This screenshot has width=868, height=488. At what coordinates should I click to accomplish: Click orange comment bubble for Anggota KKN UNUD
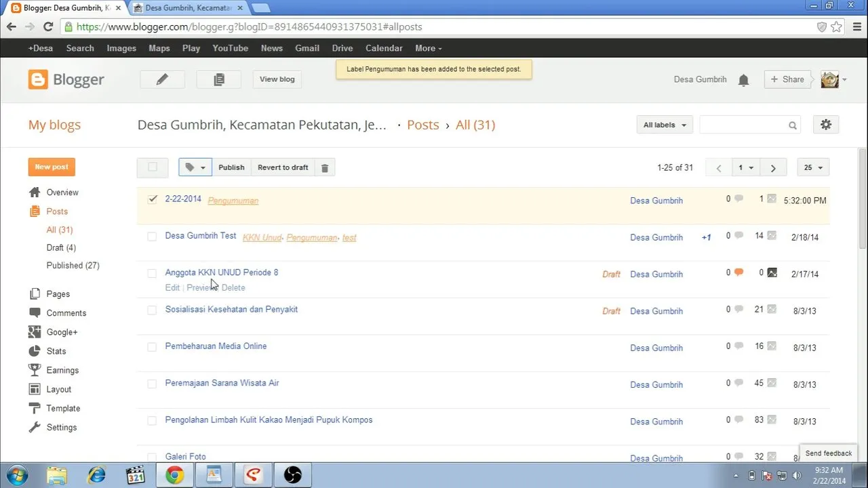[x=738, y=272]
